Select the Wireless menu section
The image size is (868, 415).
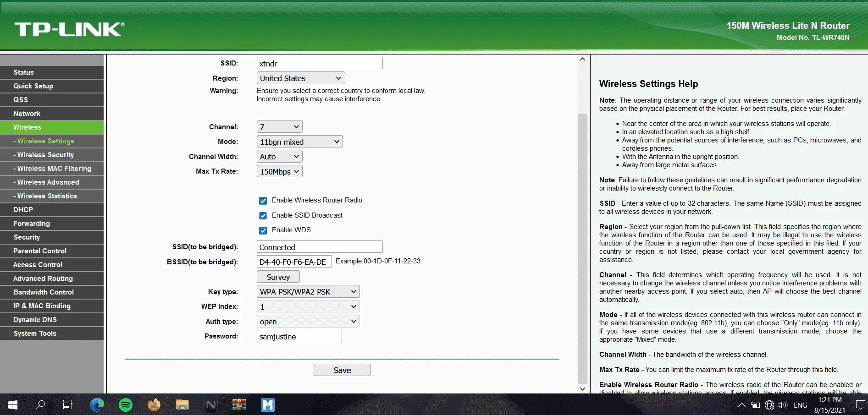52,127
